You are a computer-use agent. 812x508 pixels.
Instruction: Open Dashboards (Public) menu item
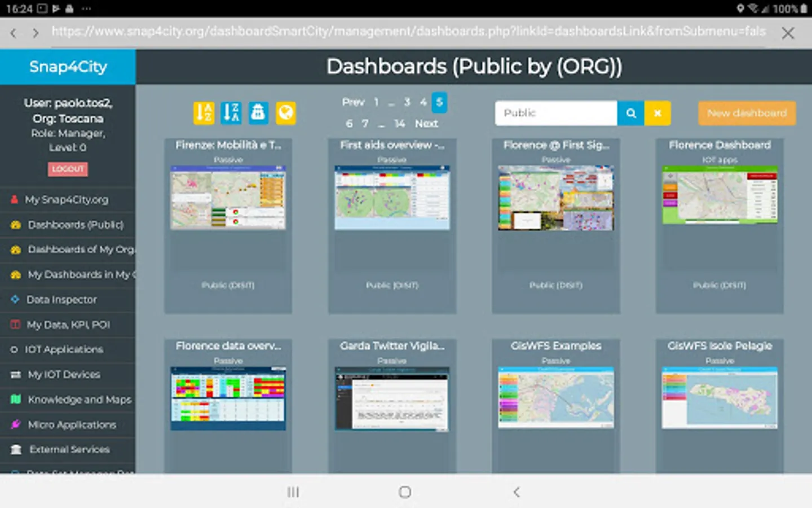[68, 225]
